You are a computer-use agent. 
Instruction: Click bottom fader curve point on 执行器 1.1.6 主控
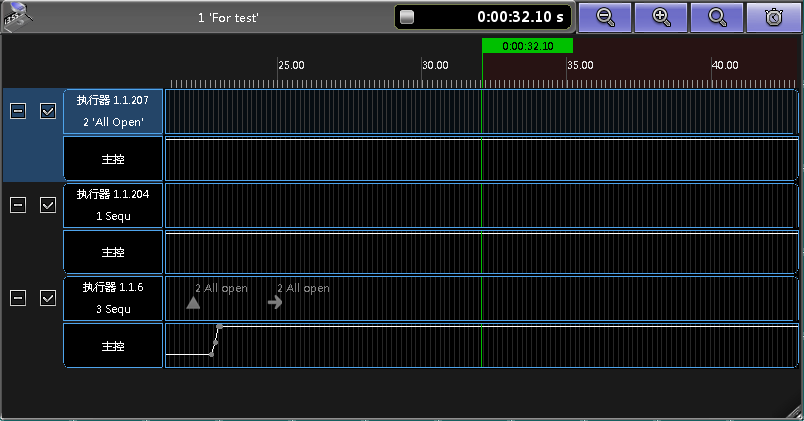211,354
